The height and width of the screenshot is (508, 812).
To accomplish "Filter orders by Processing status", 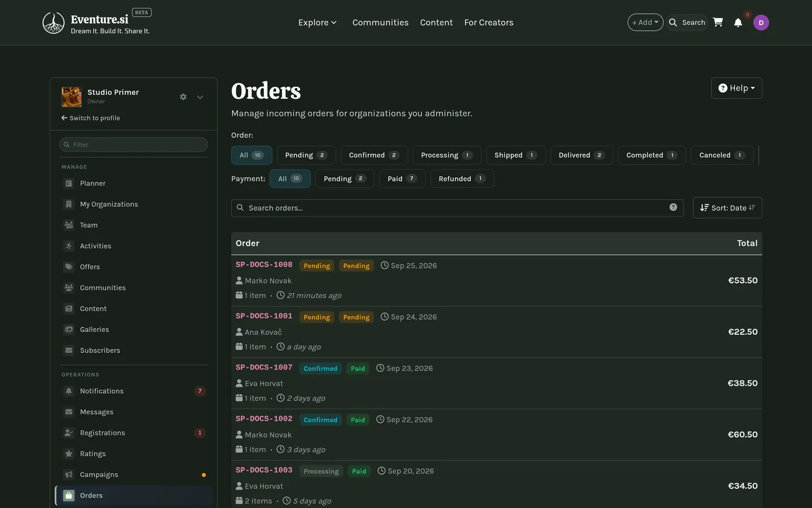I will 447,155.
